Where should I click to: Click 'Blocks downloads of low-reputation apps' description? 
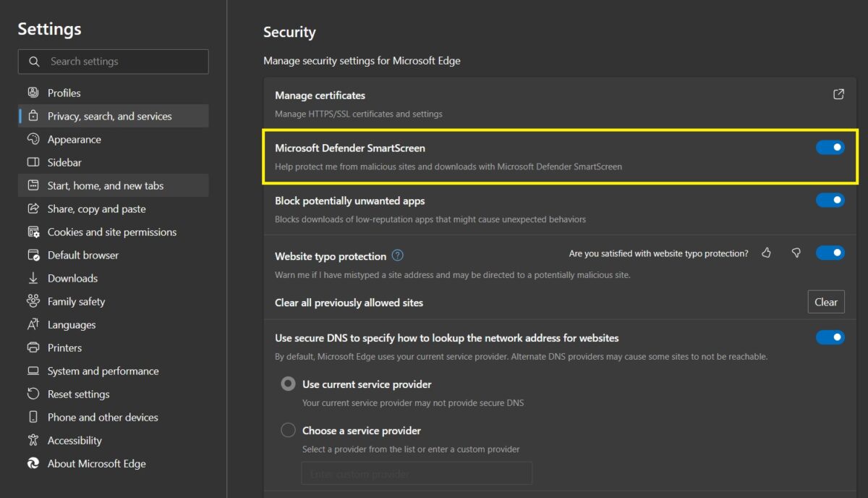pos(430,219)
